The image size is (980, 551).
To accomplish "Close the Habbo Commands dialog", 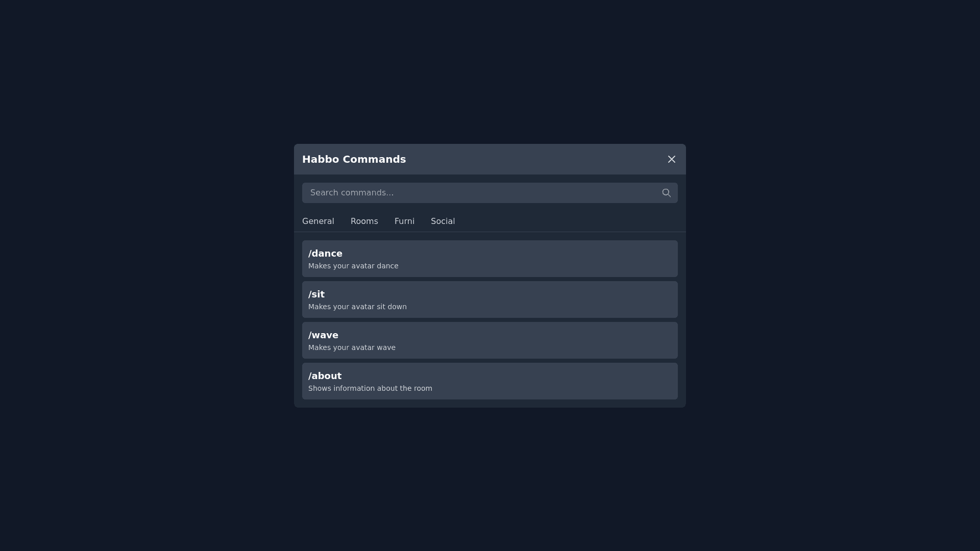I will tap(671, 159).
